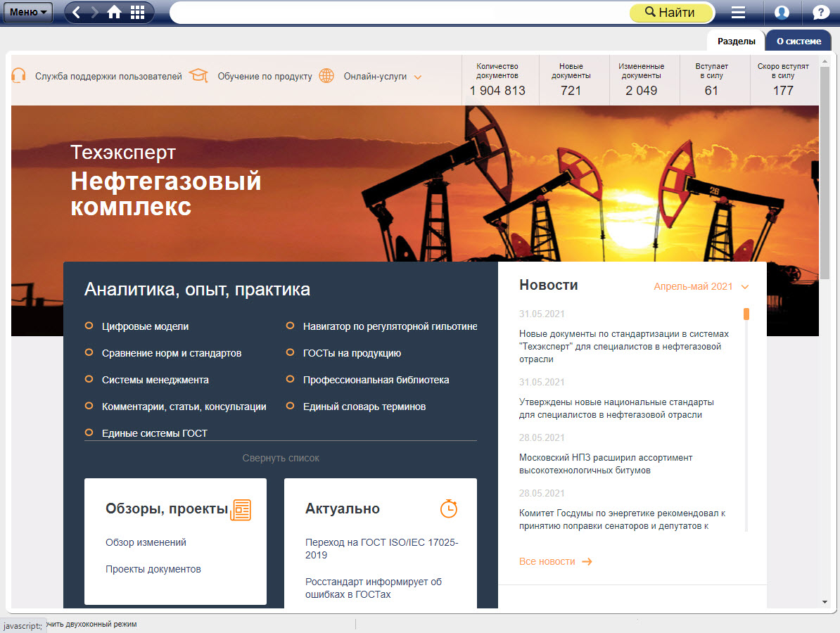Open Навигатор по регуляторной гильотине
Image resolution: width=840 pixels, height=633 pixels.
pos(390,326)
